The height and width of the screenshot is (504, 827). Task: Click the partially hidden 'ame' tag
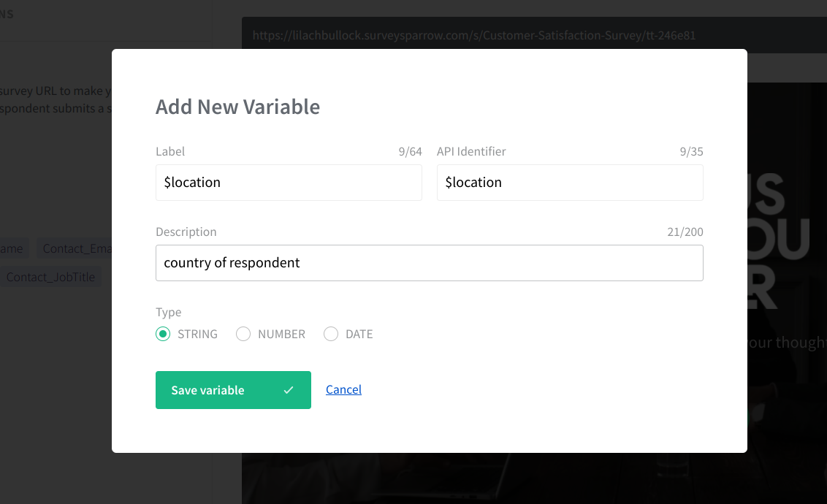pyautogui.click(x=12, y=248)
